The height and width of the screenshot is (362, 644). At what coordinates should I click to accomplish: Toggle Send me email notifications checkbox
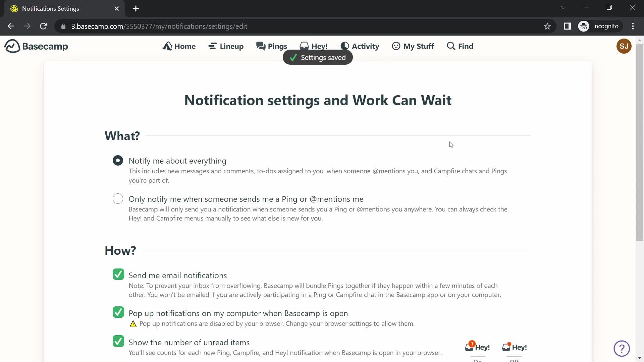[118, 275]
